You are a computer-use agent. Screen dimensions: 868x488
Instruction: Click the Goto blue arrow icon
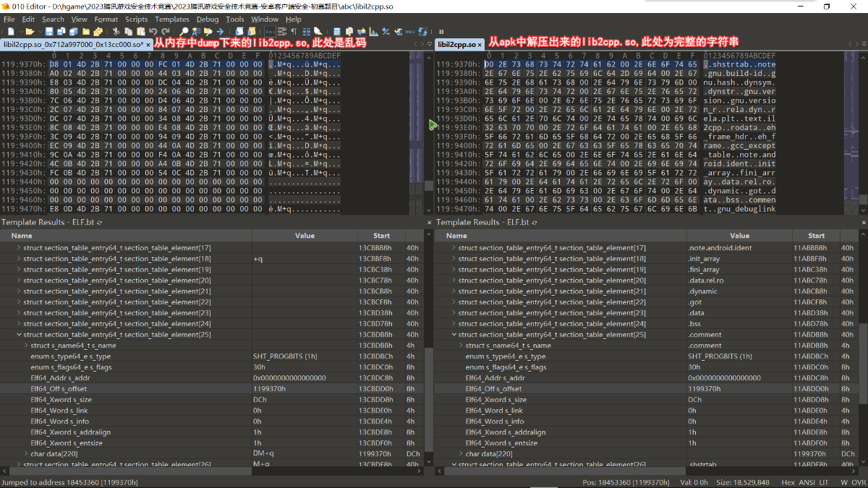(x=220, y=32)
